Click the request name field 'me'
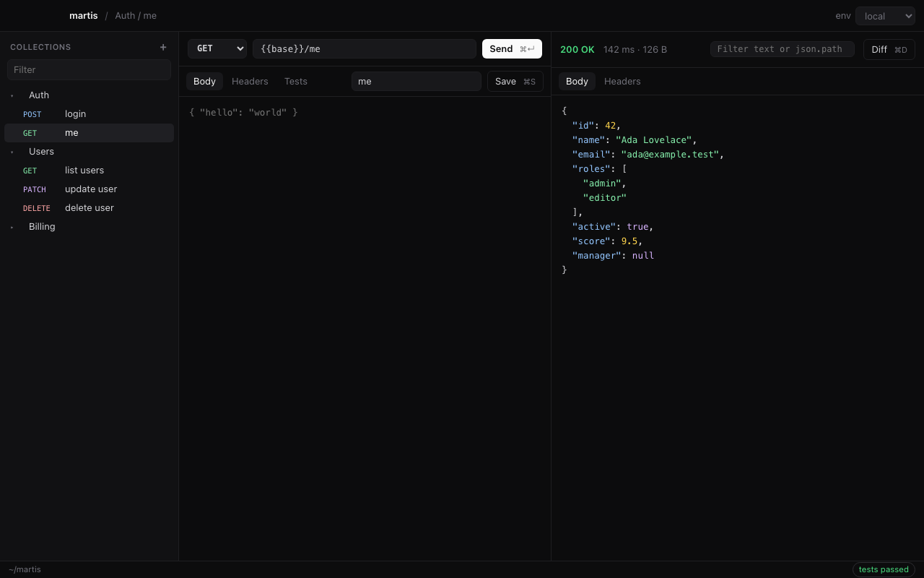The width and height of the screenshot is (924, 578). click(417, 81)
